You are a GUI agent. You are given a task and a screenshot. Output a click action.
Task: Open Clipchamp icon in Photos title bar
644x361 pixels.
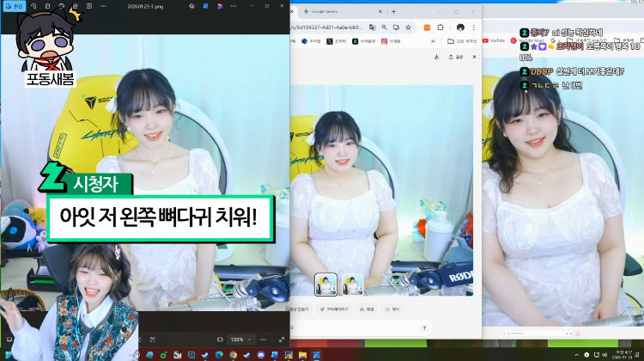(220, 6)
